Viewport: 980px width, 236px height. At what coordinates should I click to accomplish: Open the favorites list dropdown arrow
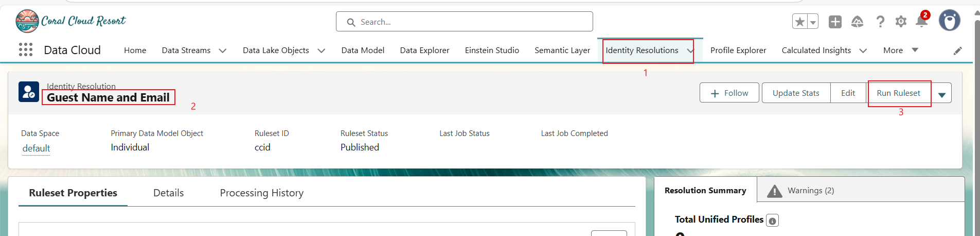813,22
